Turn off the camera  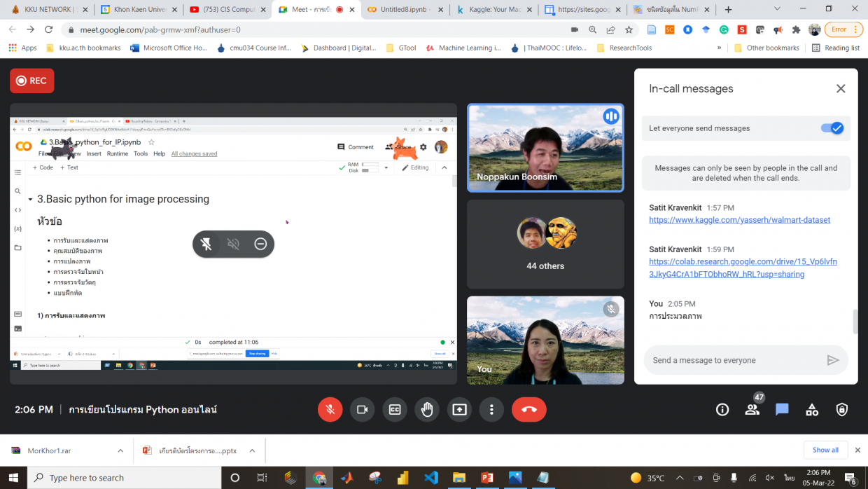click(x=362, y=410)
